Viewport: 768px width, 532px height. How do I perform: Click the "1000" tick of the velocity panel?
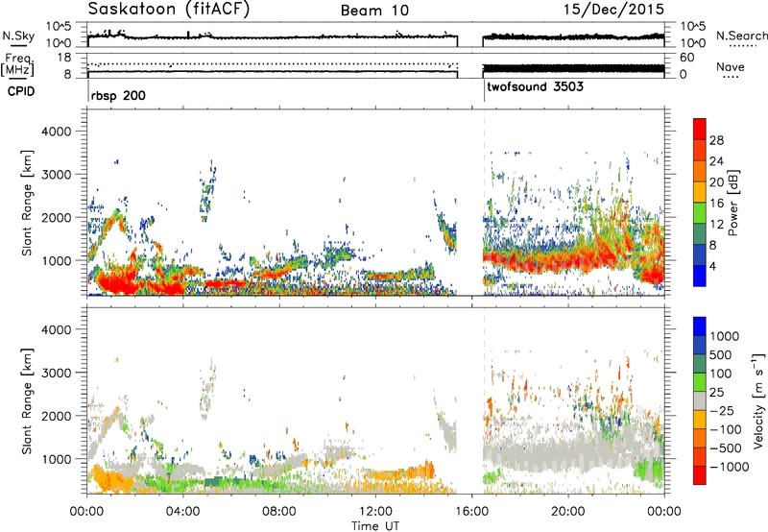[56, 459]
